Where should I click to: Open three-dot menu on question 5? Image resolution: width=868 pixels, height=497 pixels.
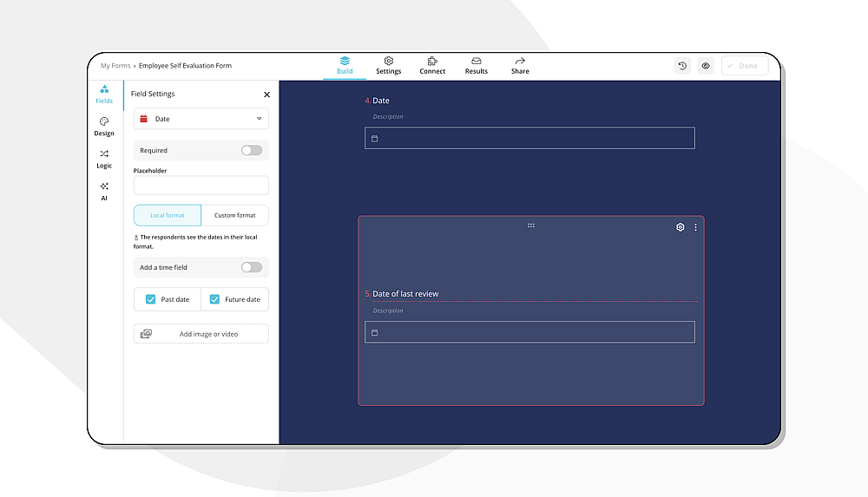695,227
